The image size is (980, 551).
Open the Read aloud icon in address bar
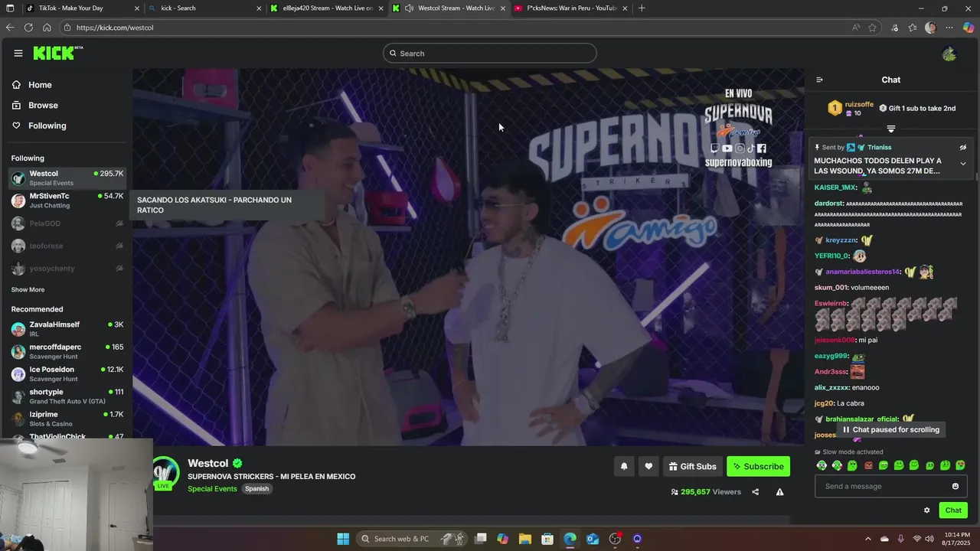pos(856,28)
